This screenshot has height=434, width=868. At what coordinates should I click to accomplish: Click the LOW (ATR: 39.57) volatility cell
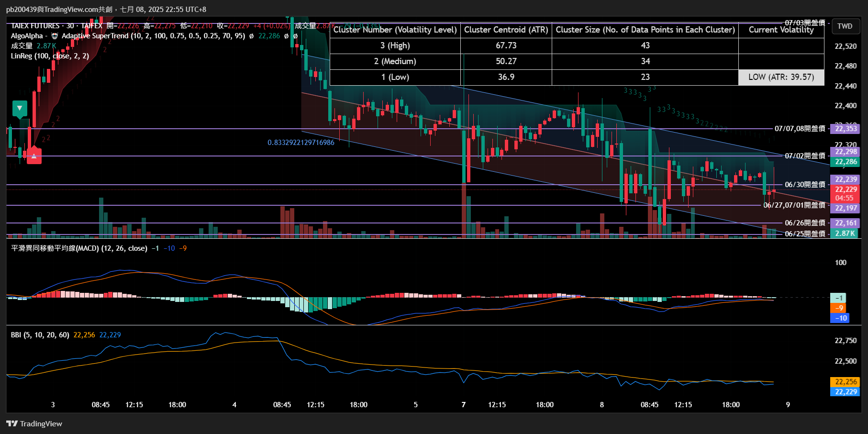click(781, 77)
